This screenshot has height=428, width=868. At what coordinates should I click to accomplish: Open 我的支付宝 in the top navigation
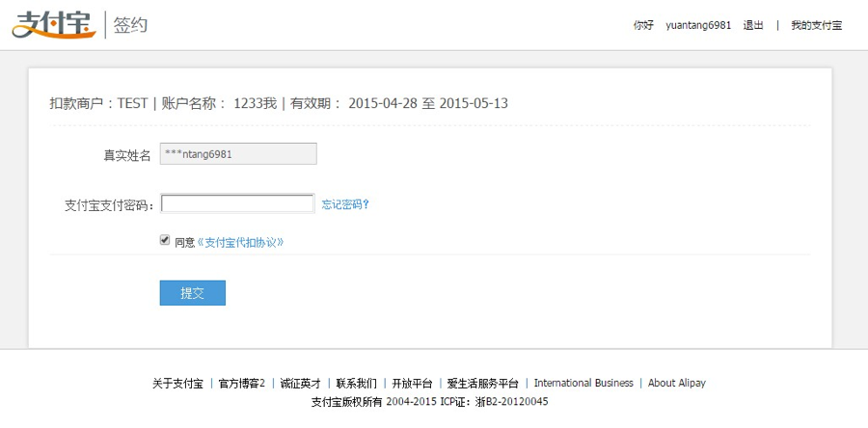click(816, 25)
